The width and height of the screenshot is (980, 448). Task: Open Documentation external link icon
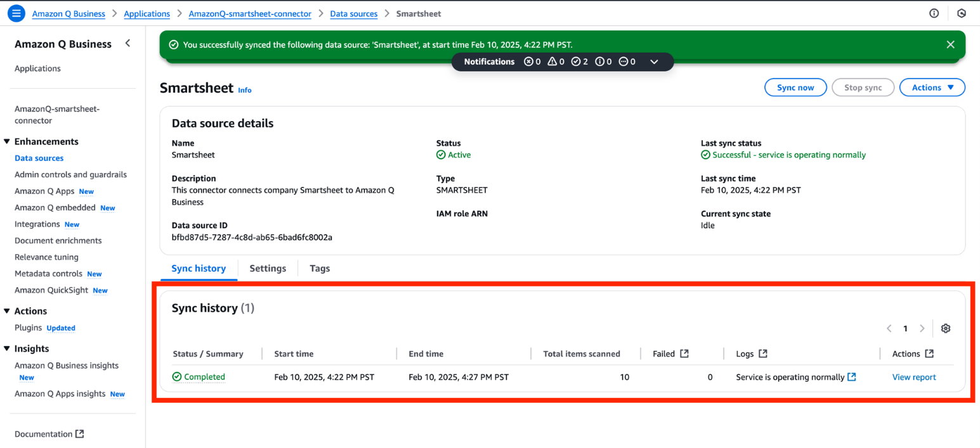[x=79, y=434]
